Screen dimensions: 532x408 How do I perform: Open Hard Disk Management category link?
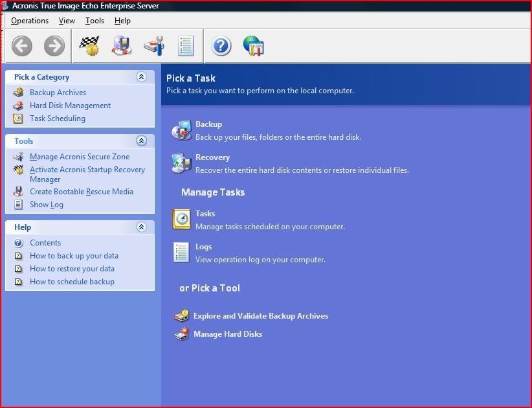click(70, 106)
